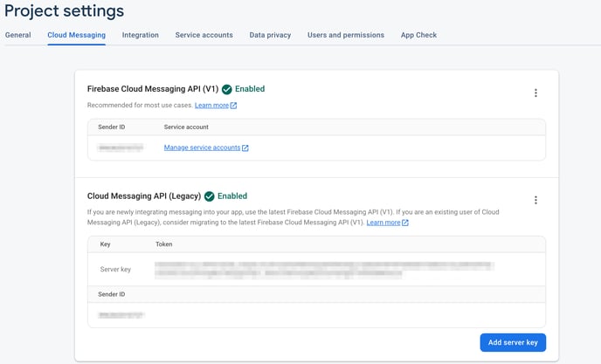Screen dimensions: 601x364
Task: Open three-dot menu for Cloud Messaging API (Legacy)
Action: click(535, 200)
